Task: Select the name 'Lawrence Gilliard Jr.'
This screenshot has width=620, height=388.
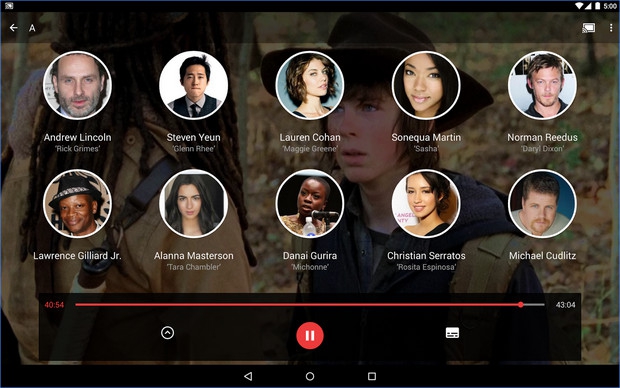Action: point(77,256)
